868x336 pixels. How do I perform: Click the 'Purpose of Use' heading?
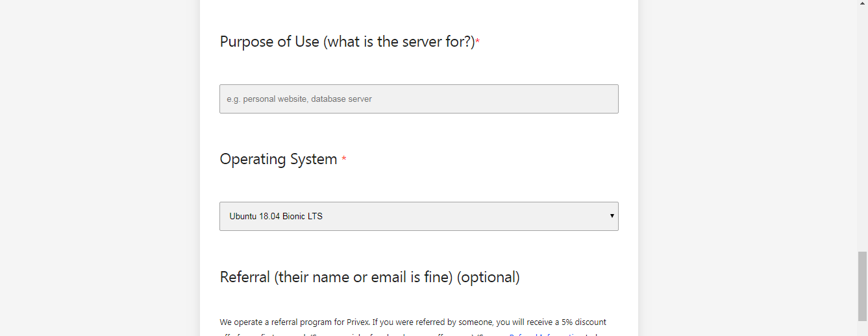coord(269,42)
